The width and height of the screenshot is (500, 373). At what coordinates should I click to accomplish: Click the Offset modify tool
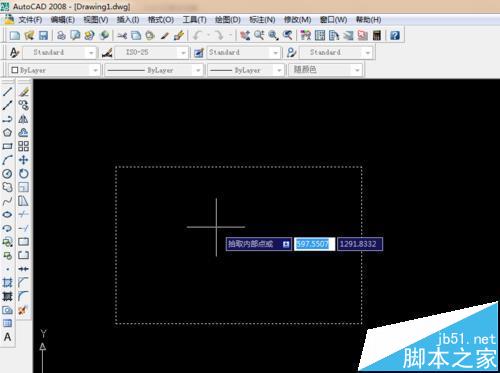tap(23, 132)
